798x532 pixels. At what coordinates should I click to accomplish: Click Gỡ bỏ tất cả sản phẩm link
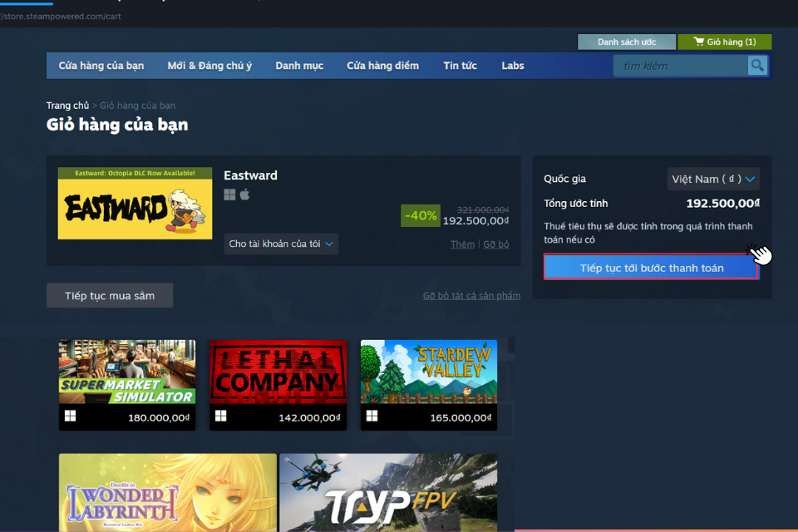(x=471, y=296)
